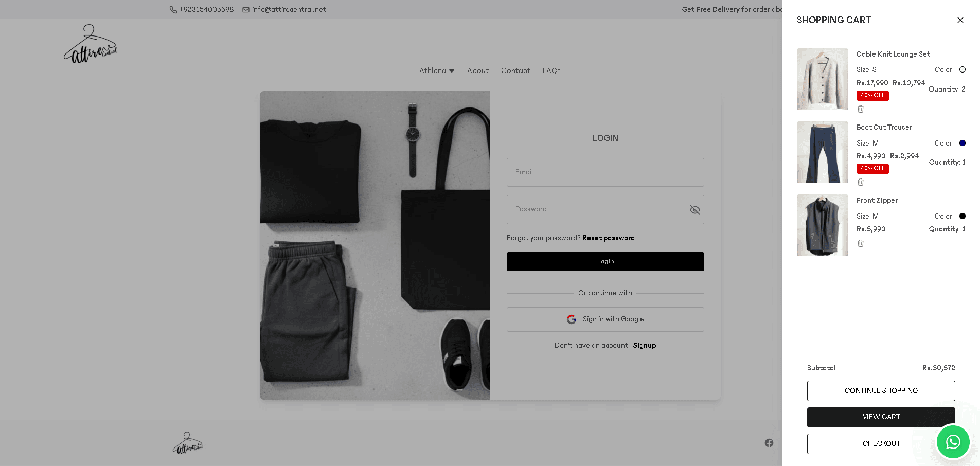
Task: Proceed to Checkout
Action: click(881, 443)
